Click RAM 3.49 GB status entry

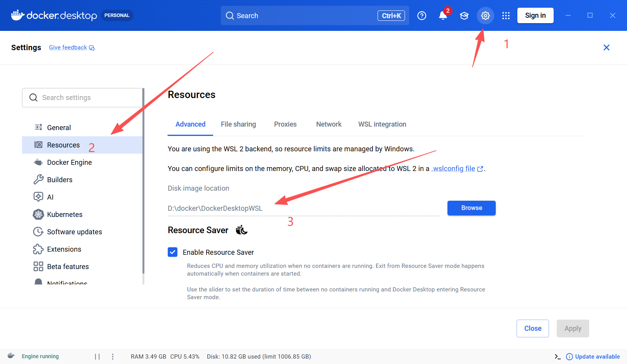point(149,357)
